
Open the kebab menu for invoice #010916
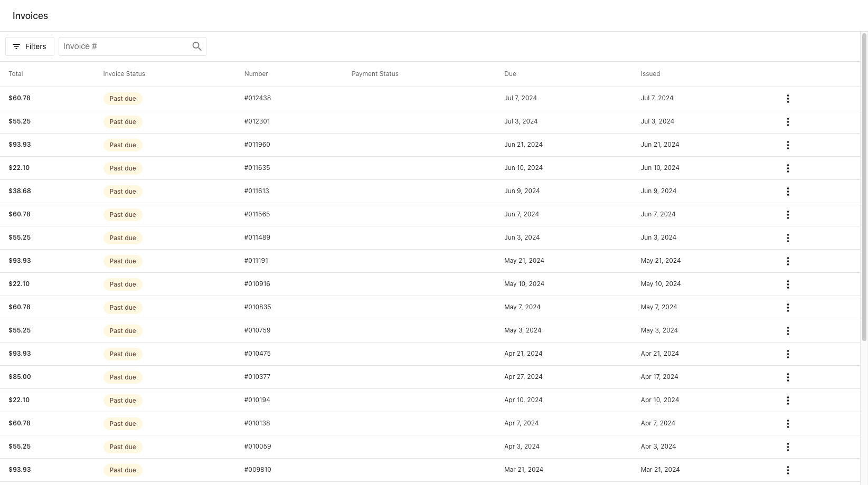[788, 284]
